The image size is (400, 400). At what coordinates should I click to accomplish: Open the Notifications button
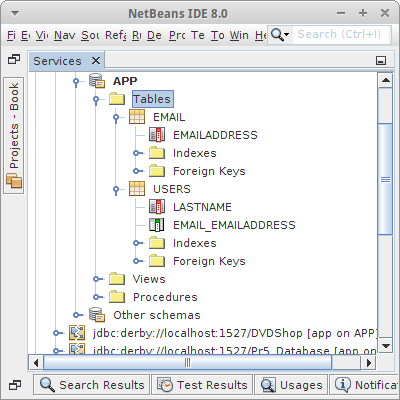pyautogui.click(x=365, y=385)
